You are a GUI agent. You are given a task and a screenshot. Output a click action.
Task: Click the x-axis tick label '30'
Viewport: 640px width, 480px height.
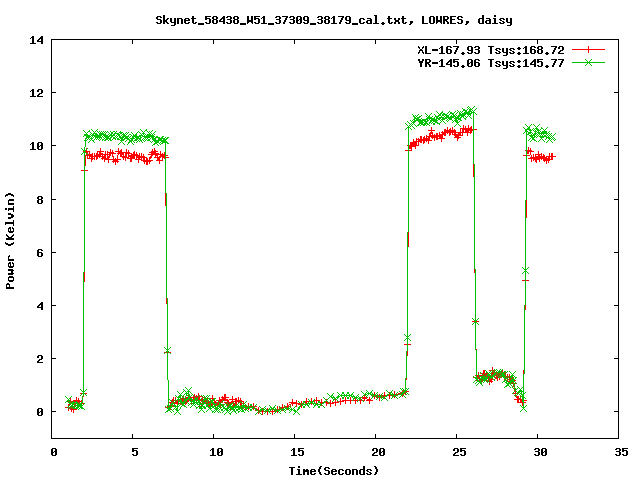540,452
